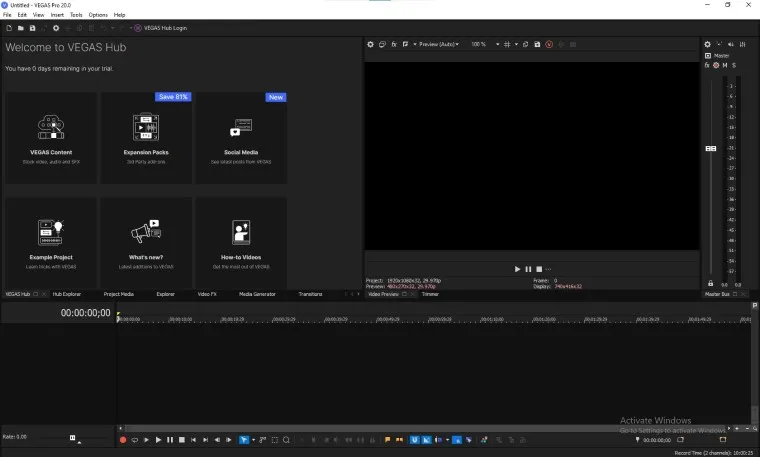Open video preview project properties gear
The width and height of the screenshot is (760, 457).
click(x=370, y=44)
